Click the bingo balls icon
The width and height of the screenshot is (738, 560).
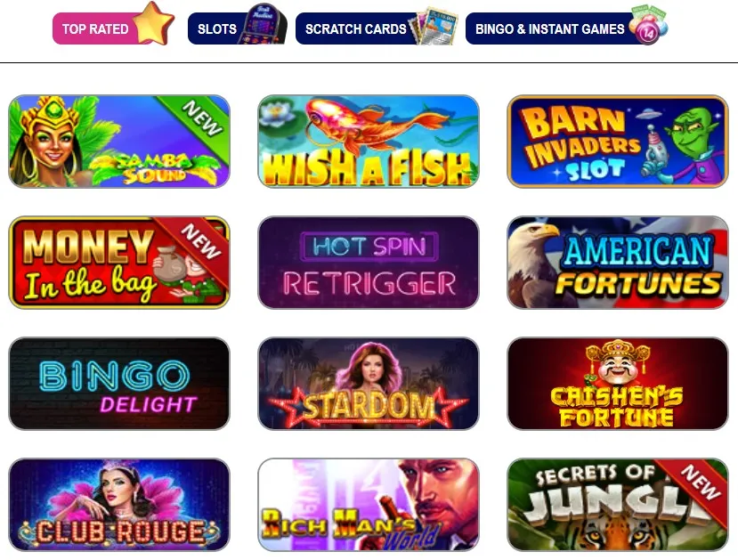pos(648,25)
